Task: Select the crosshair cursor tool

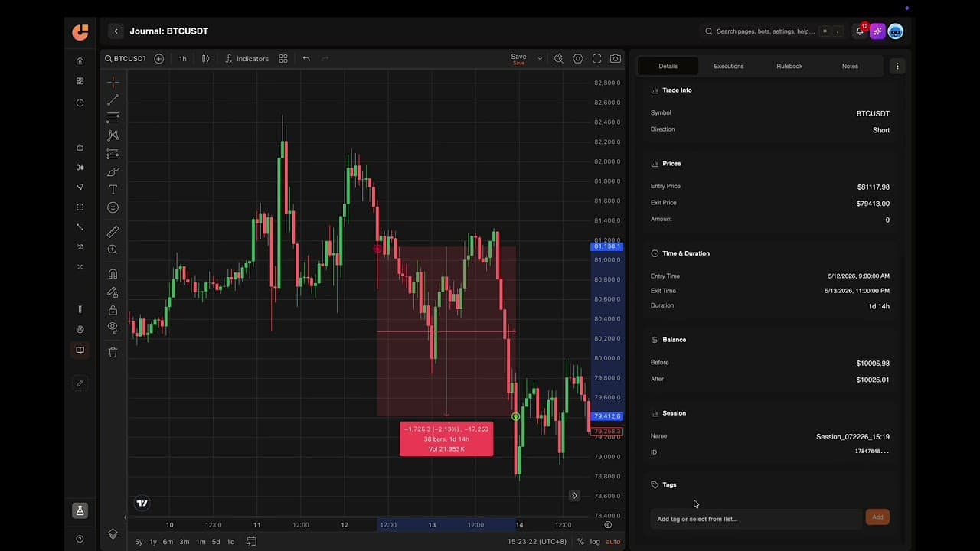Action: [x=113, y=81]
